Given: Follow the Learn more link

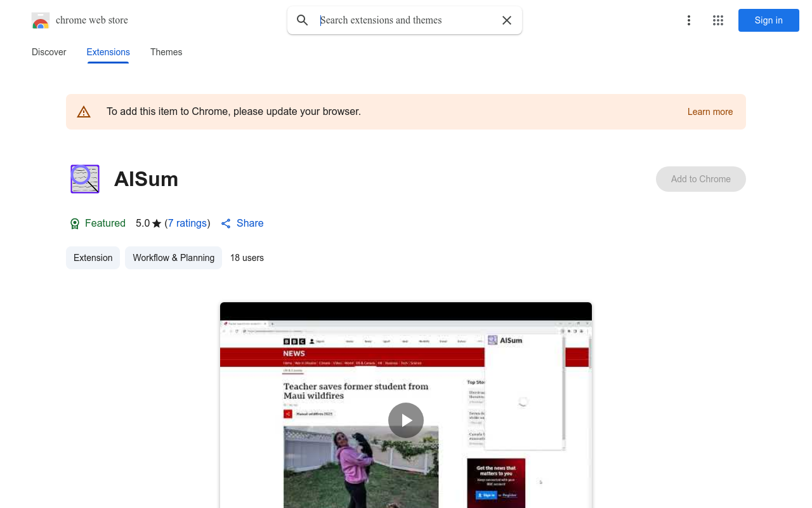Looking at the screenshot, I should pyautogui.click(x=710, y=112).
